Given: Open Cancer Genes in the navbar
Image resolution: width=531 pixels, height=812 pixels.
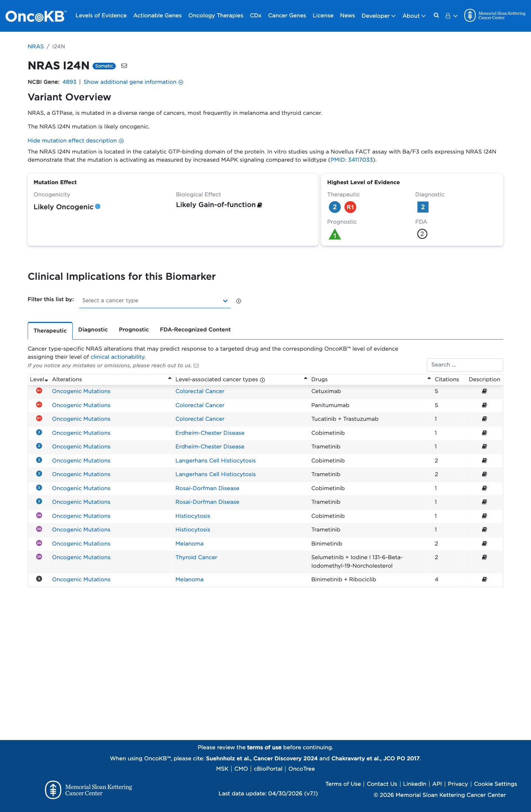Looking at the screenshot, I should 287,16.
